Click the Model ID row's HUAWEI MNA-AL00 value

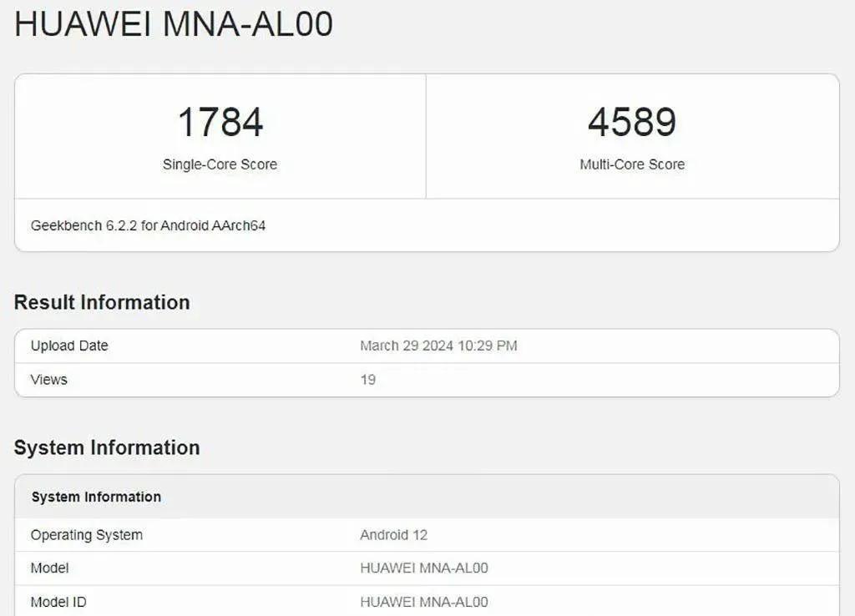[423, 602]
